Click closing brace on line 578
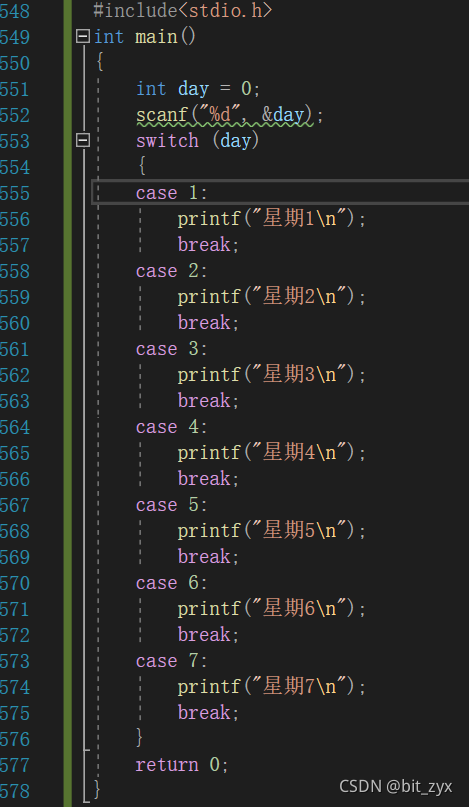The image size is (469, 807). point(97,791)
